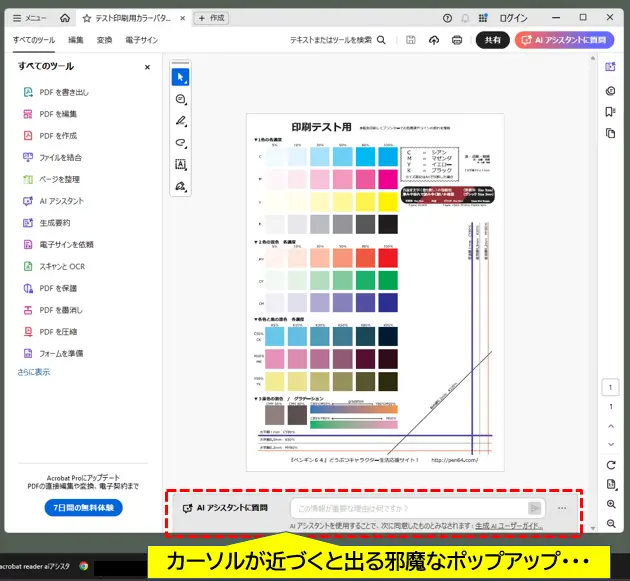Open PDF を墨消し tool
Viewport: 630px width, 581px height.
[53, 310]
